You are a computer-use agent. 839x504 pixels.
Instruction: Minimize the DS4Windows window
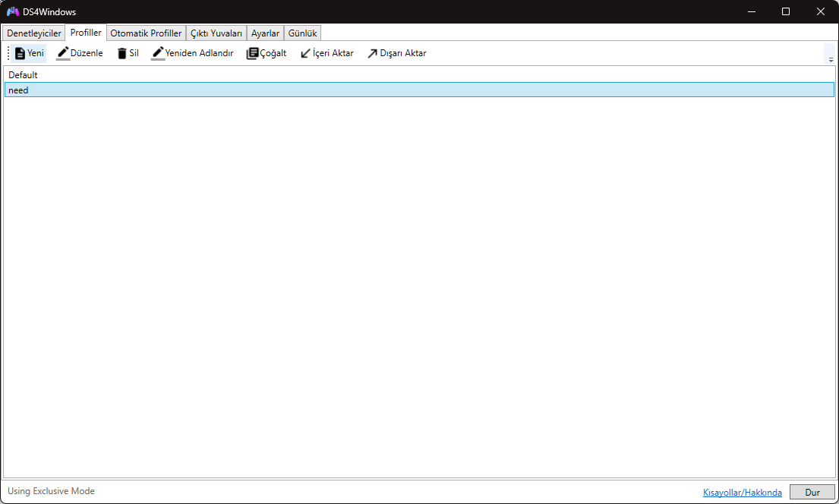(752, 11)
